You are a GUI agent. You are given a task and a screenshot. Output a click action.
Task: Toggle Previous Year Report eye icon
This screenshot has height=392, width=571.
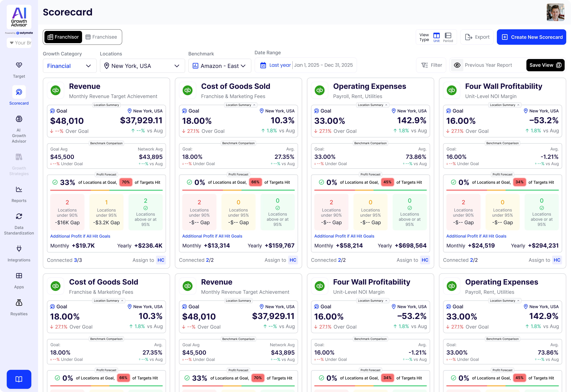pyautogui.click(x=457, y=65)
